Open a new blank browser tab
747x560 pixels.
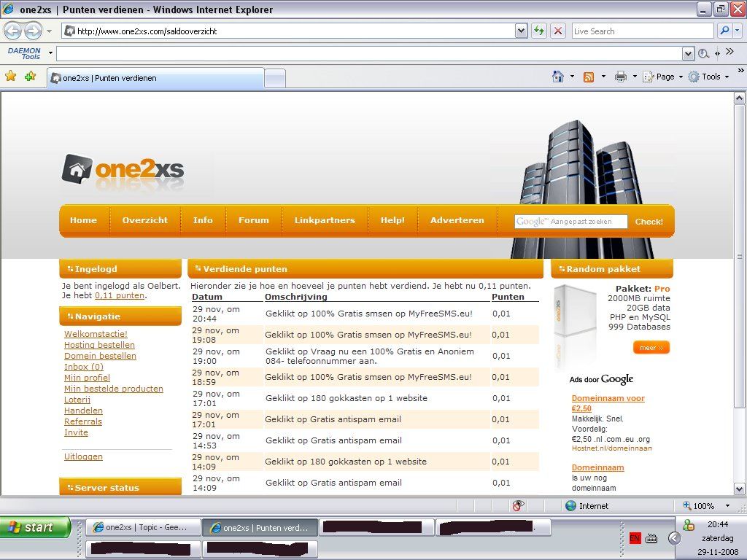(x=275, y=79)
